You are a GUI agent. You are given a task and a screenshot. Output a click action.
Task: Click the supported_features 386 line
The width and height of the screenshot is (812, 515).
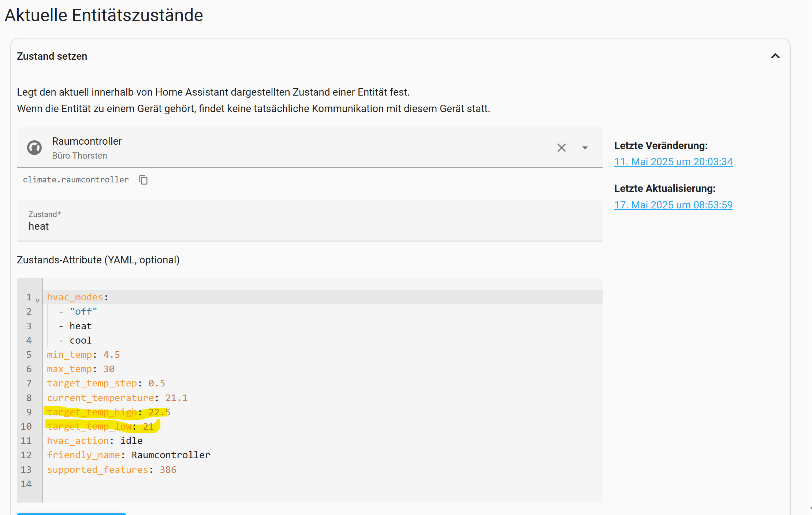(111, 470)
